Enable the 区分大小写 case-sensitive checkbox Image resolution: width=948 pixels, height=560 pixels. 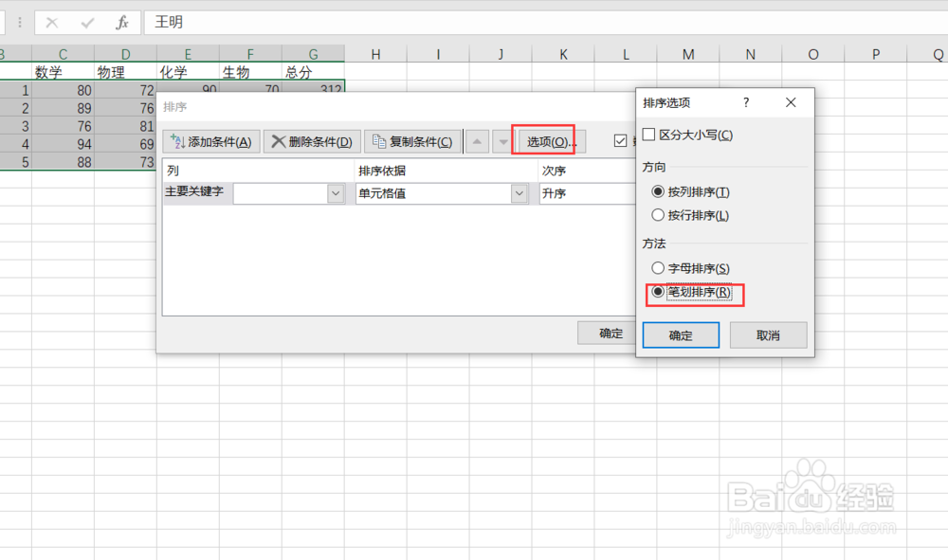point(649,134)
